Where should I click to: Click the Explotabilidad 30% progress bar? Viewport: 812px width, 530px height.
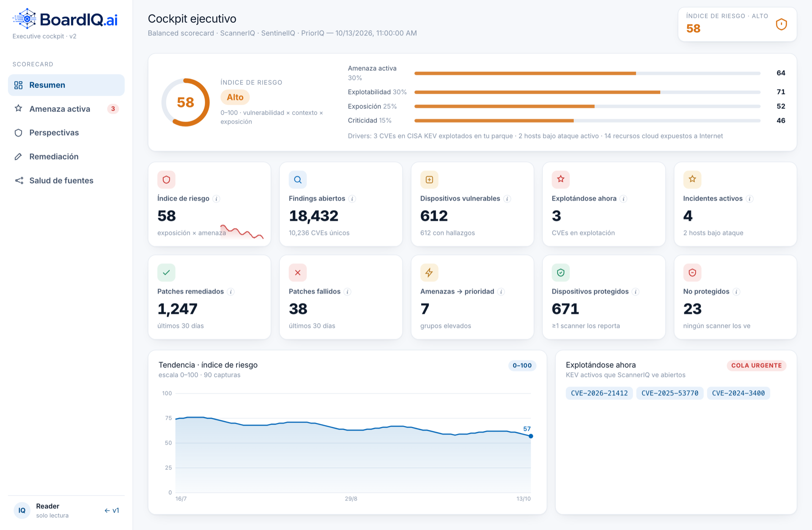(587, 92)
